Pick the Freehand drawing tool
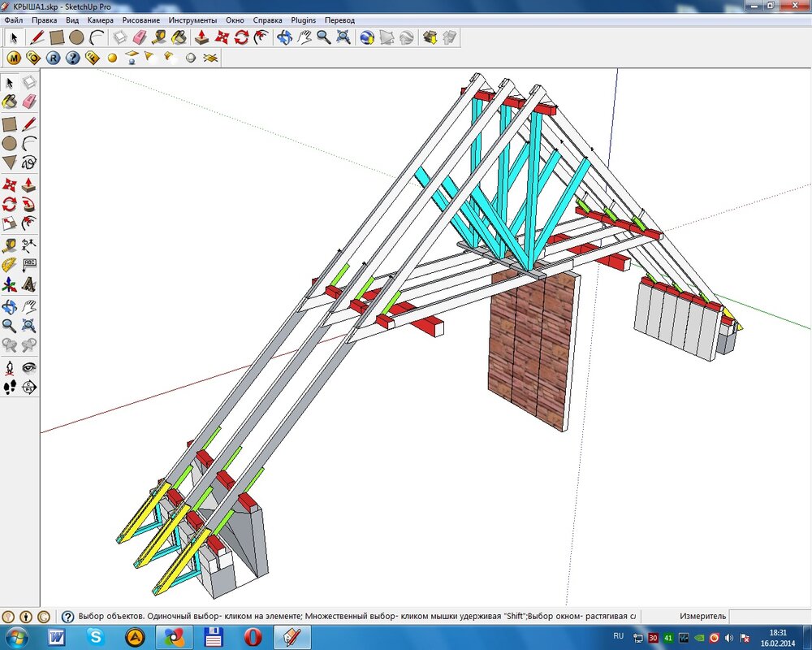 point(29,162)
